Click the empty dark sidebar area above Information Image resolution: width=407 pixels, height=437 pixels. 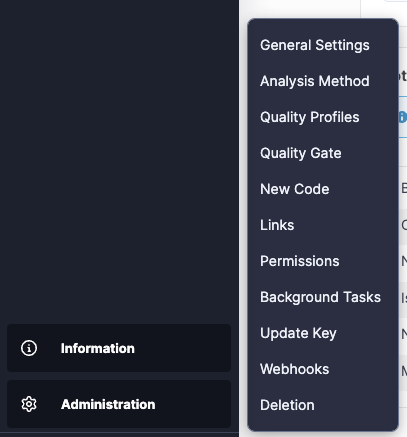119,160
